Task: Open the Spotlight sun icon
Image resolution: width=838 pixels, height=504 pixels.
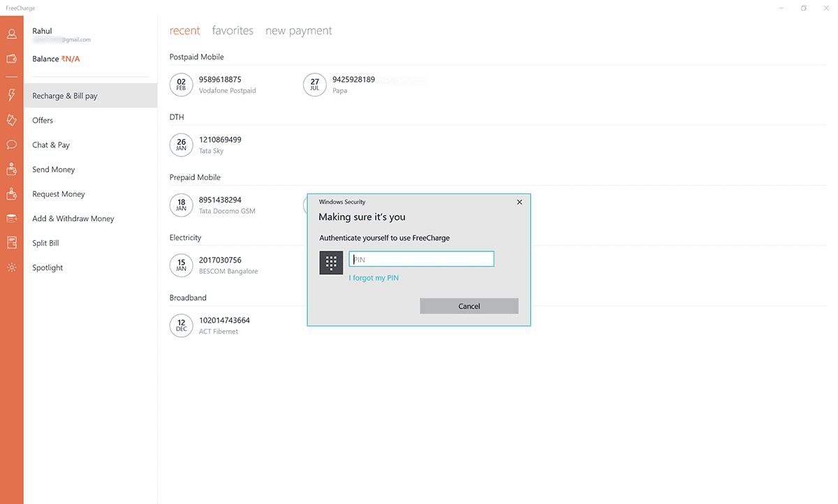Action: [x=11, y=267]
